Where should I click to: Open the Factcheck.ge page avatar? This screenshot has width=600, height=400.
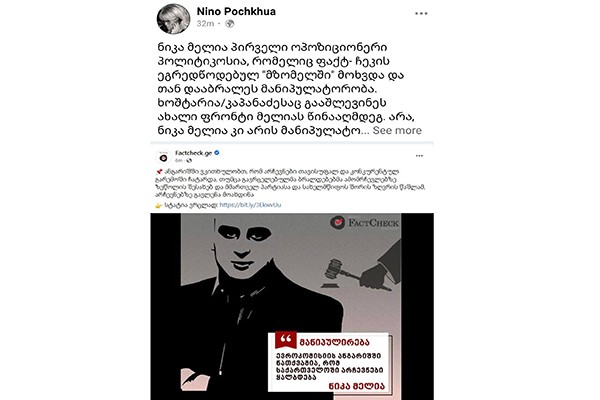(164, 157)
